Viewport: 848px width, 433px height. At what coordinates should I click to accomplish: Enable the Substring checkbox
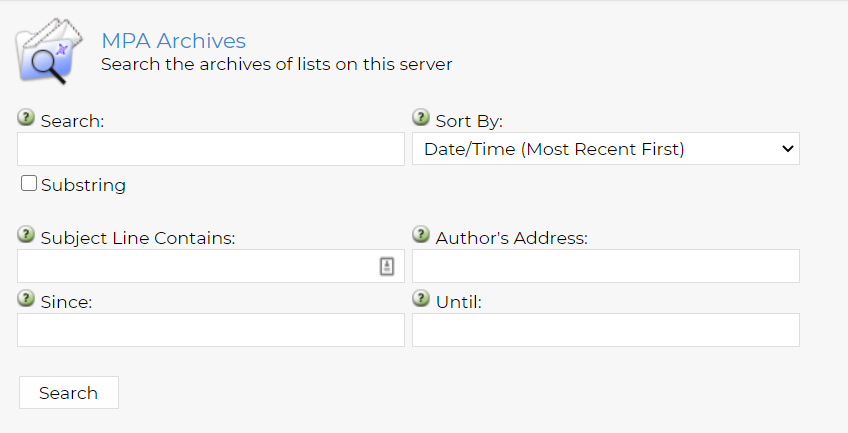point(29,184)
